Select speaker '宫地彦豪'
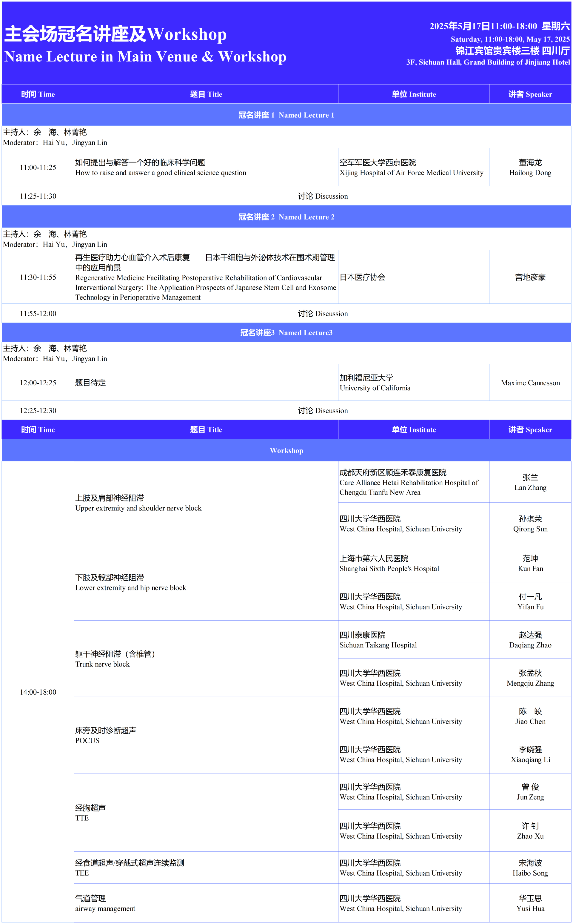This screenshot has height=924, width=573. pos(530,277)
